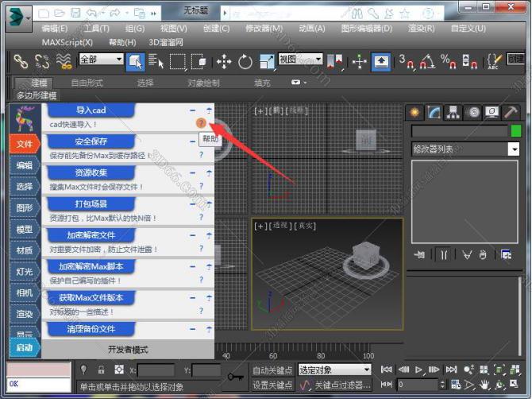Image resolution: width=532 pixels, height=399 pixels.
Task: Open the 视图 reference coordinate dropdown
Action: coord(300,59)
